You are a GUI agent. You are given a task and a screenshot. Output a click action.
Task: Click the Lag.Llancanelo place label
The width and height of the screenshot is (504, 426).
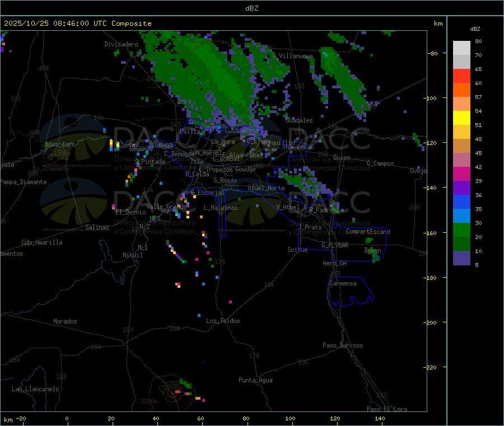[36, 389]
